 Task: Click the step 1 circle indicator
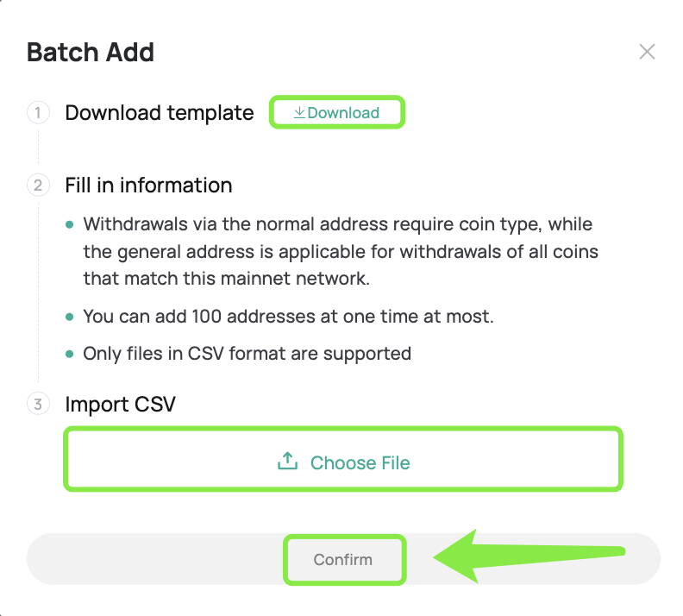coord(38,113)
